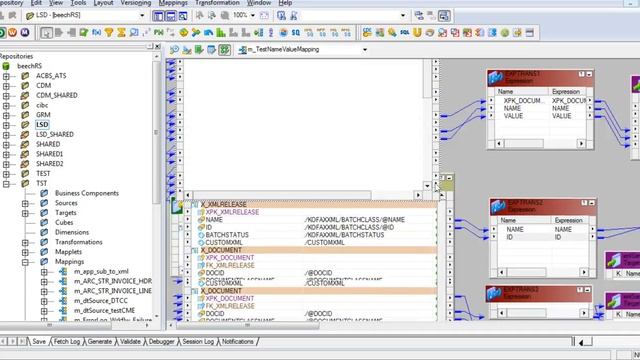Click the green download arrow in mapping toolbar
Screen dimensions: 640x360
[199, 50]
